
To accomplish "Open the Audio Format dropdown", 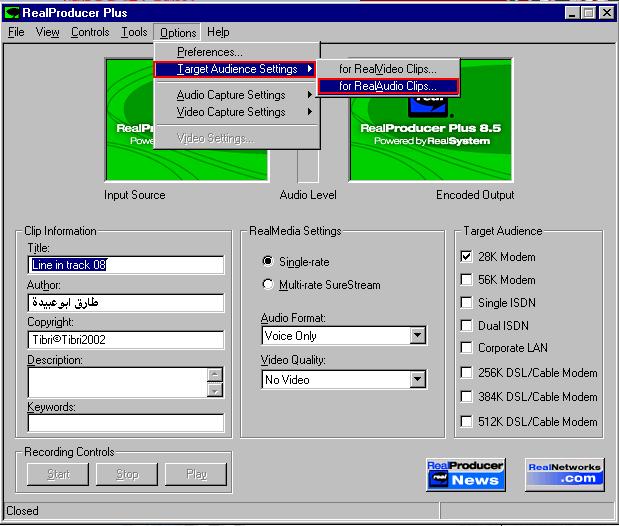I will [x=417, y=336].
